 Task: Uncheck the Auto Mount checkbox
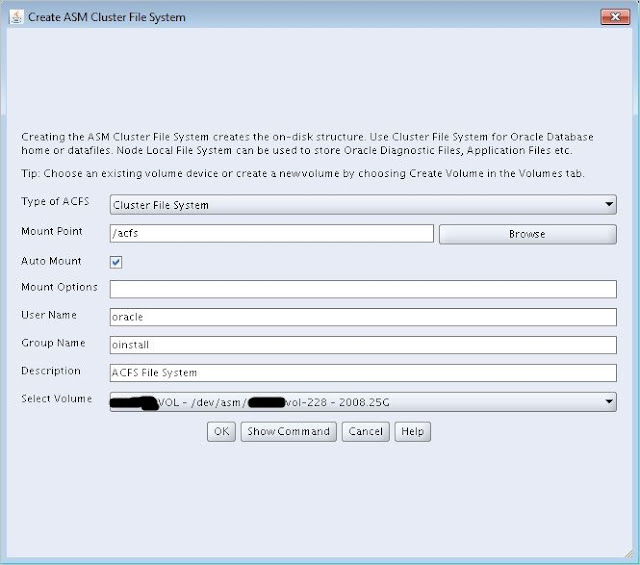(116, 262)
